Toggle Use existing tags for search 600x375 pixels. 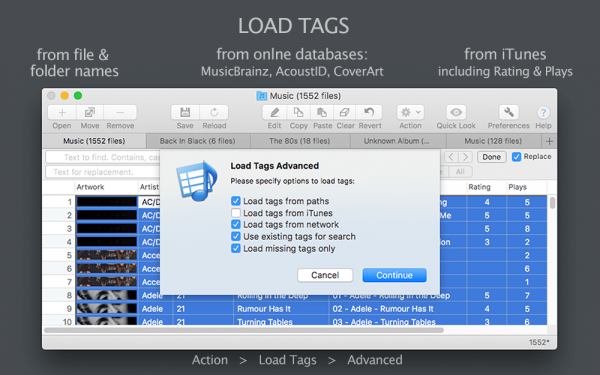(x=236, y=236)
